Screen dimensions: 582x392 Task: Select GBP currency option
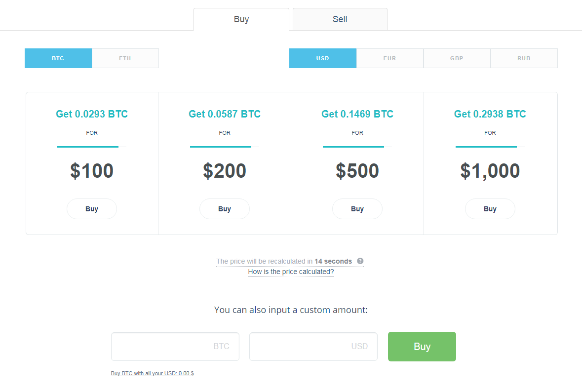point(457,58)
